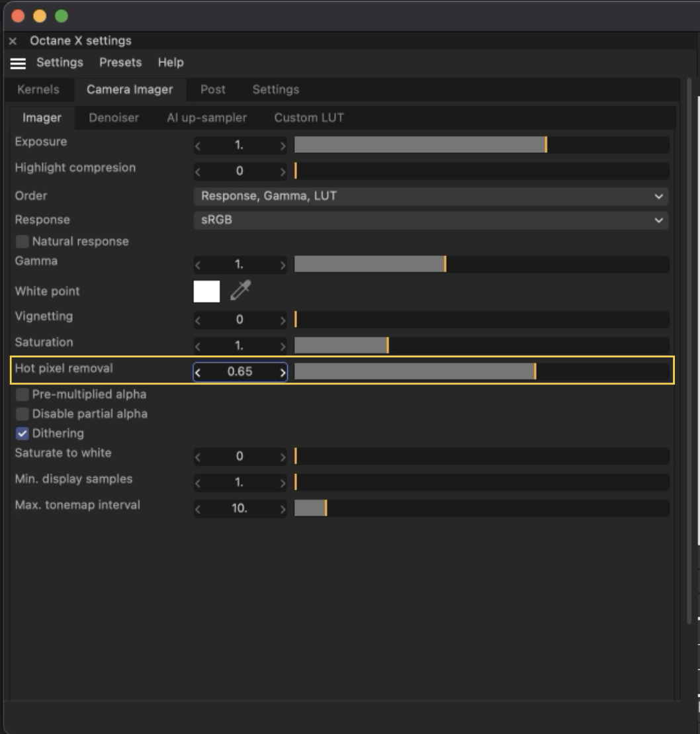Image resolution: width=700 pixels, height=734 pixels.
Task: Expand the Response sRGB dropdown
Action: click(x=431, y=220)
